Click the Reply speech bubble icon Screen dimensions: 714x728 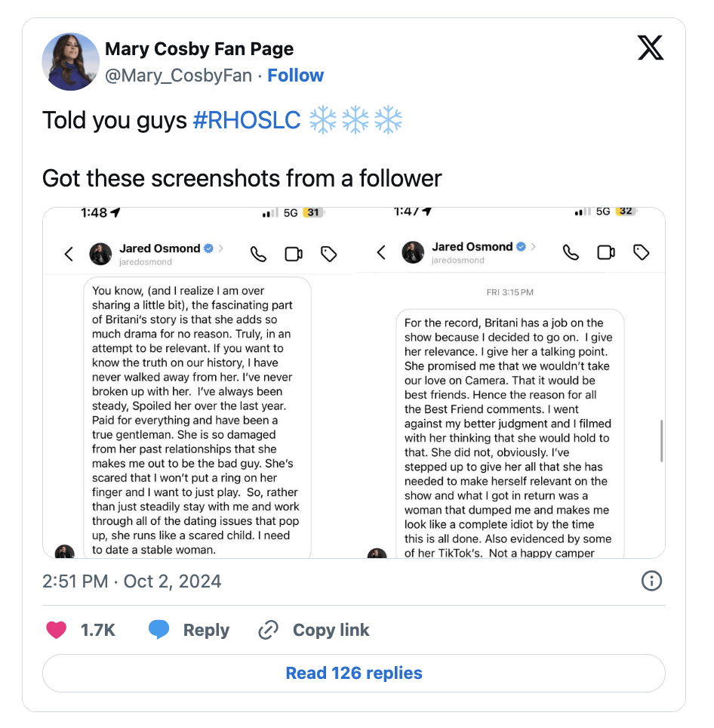158,630
